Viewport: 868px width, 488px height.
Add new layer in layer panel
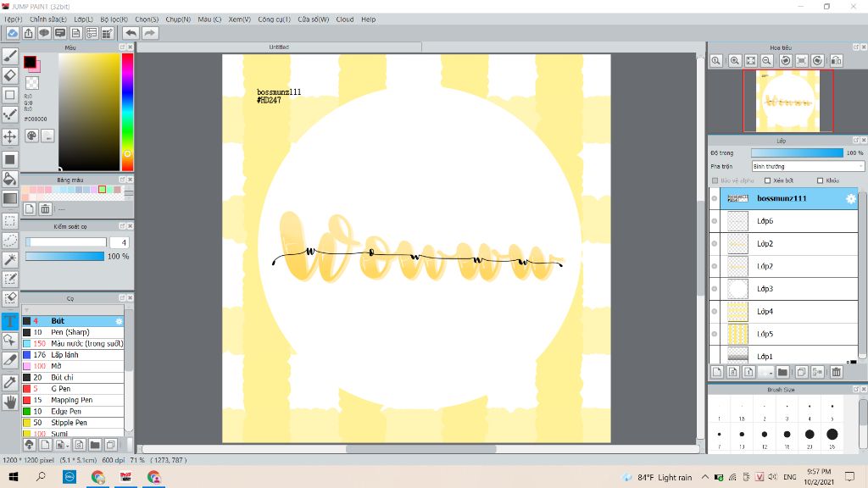coord(717,372)
